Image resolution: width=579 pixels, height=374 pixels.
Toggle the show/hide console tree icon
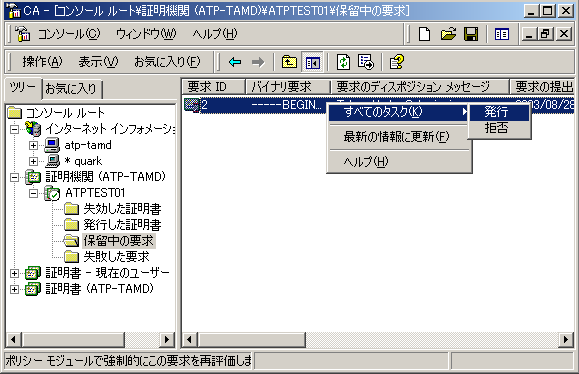(312, 62)
